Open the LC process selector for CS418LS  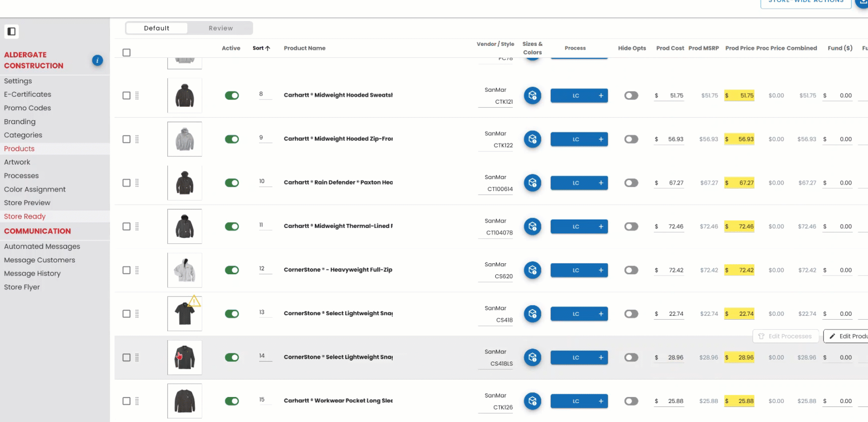pyautogui.click(x=575, y=357)
